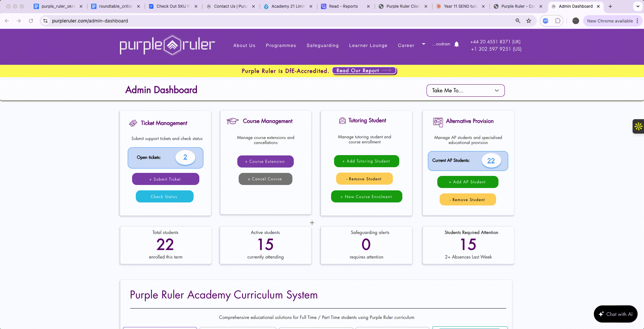This screenshot has height=329, width=644.
Task: Open the Current AP Students count 22
Action: (491, 160)
